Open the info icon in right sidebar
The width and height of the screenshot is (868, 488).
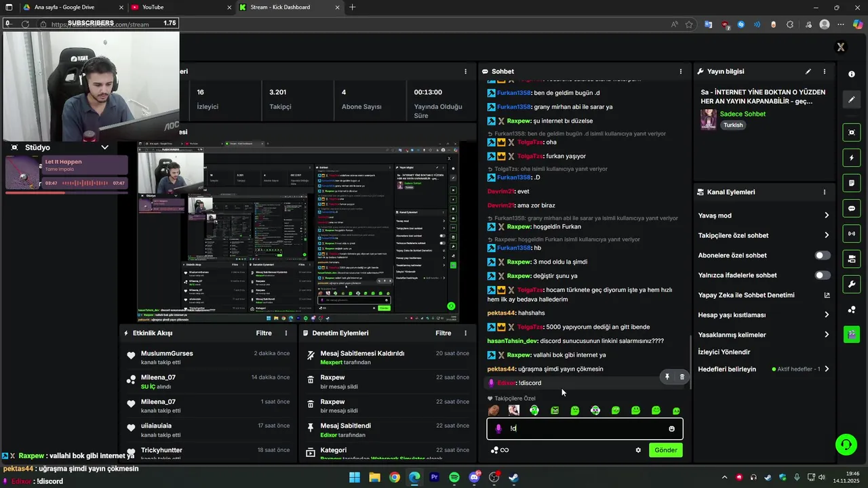click(852, 74)
